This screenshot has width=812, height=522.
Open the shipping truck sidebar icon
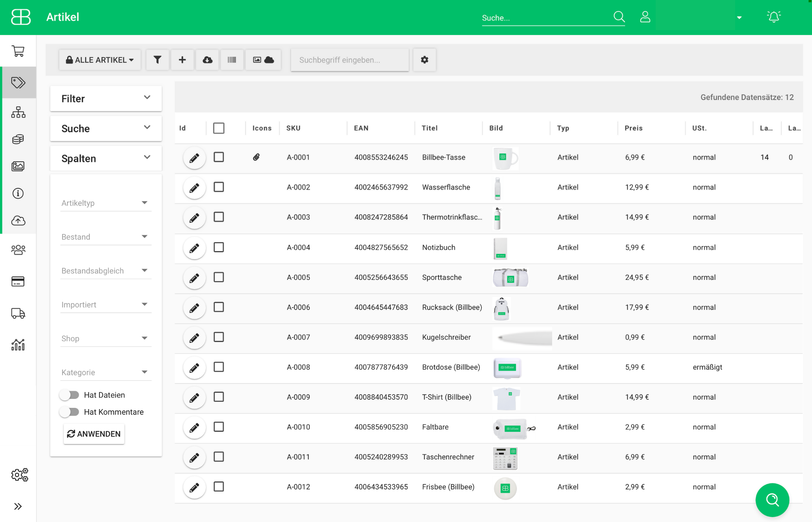(x=18, y=313)
